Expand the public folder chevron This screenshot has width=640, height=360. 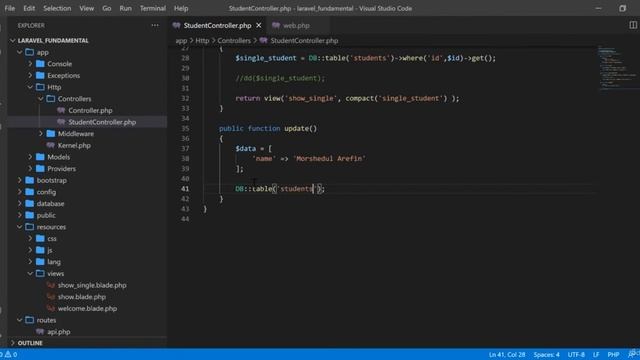[20, 215]
